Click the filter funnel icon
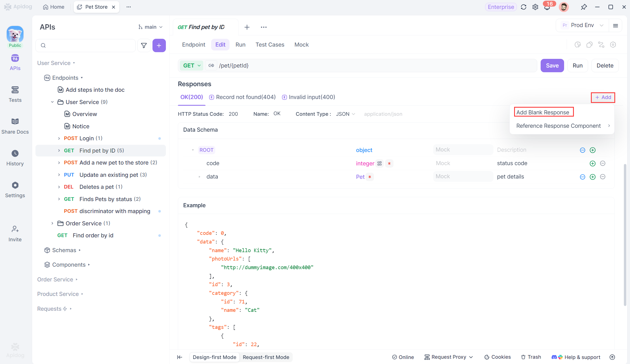 (144, 45)
